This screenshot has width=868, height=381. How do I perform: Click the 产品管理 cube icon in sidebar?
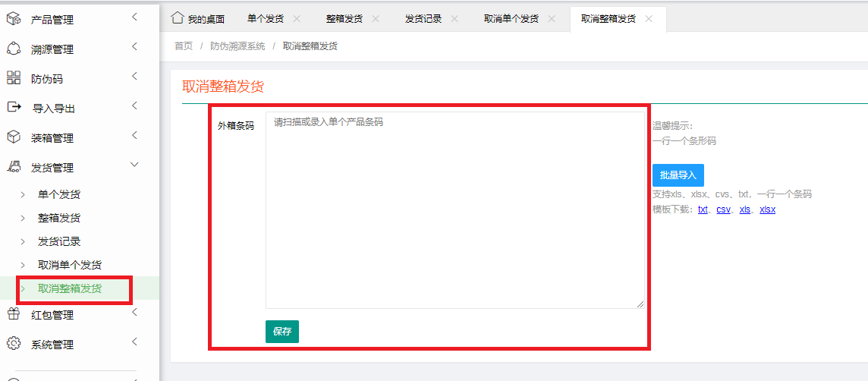pyautogui.click(x=14, y=19)
